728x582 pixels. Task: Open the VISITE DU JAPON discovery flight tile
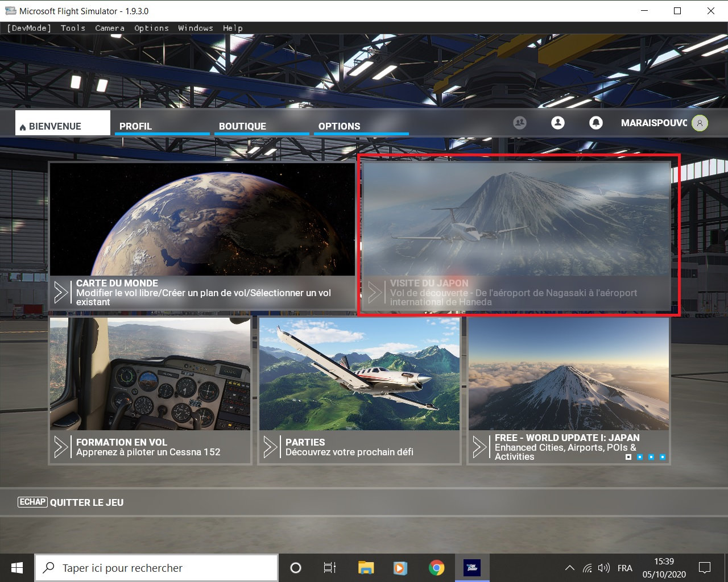pos(516,236)
